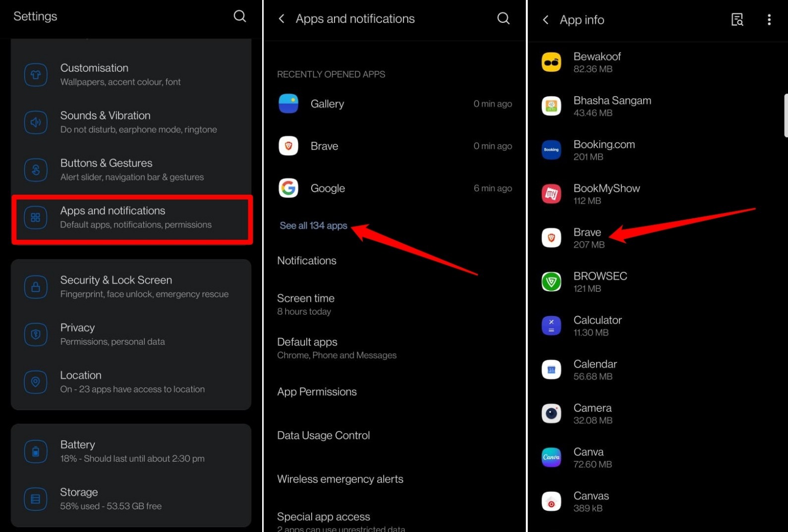
Task: Open Calendar app name
Action: point(595,364)
